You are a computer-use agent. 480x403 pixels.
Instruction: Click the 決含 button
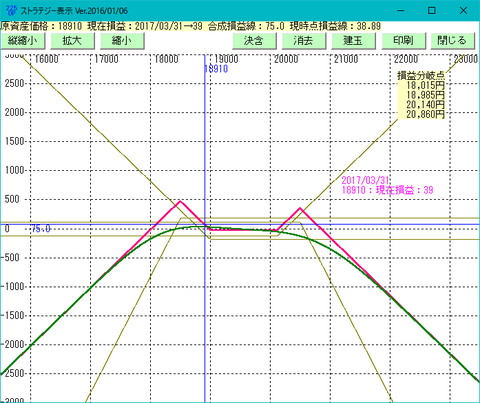pos(254,41)
